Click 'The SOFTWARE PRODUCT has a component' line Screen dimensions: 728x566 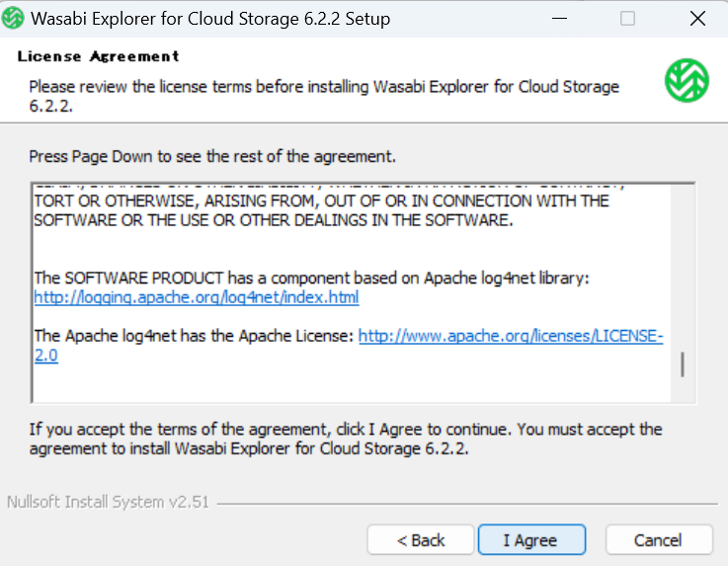[x=311, y=279]
